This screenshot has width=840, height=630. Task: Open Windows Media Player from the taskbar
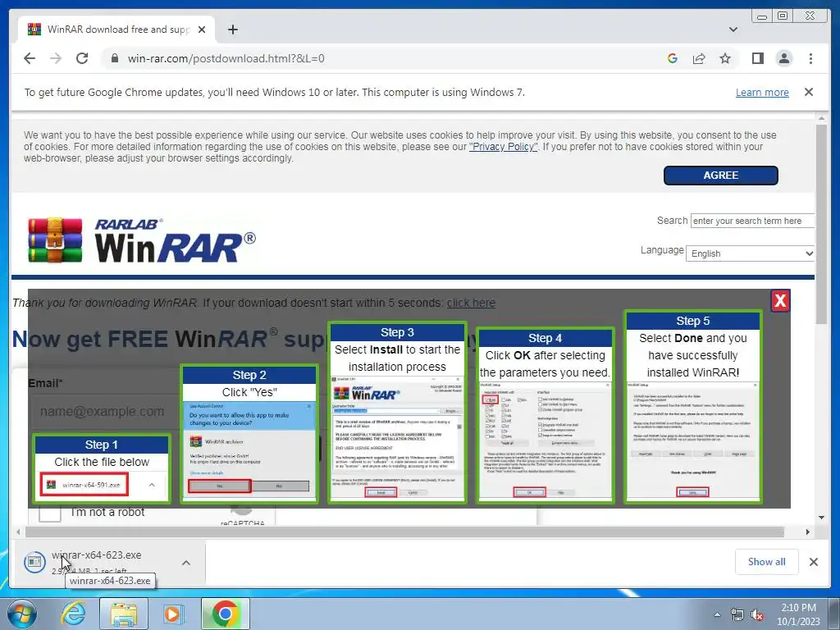(x=172, y=614)
